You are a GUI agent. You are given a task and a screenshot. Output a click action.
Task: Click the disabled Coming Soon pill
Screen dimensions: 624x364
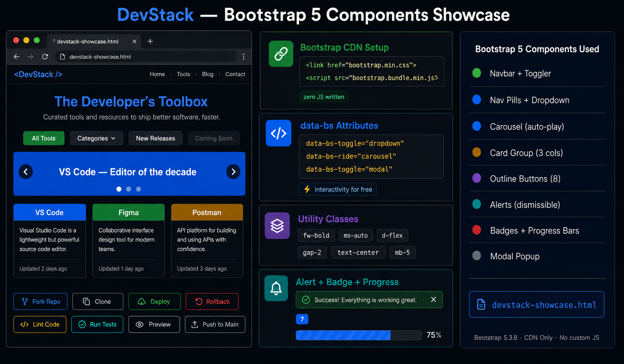pos(214,138)
